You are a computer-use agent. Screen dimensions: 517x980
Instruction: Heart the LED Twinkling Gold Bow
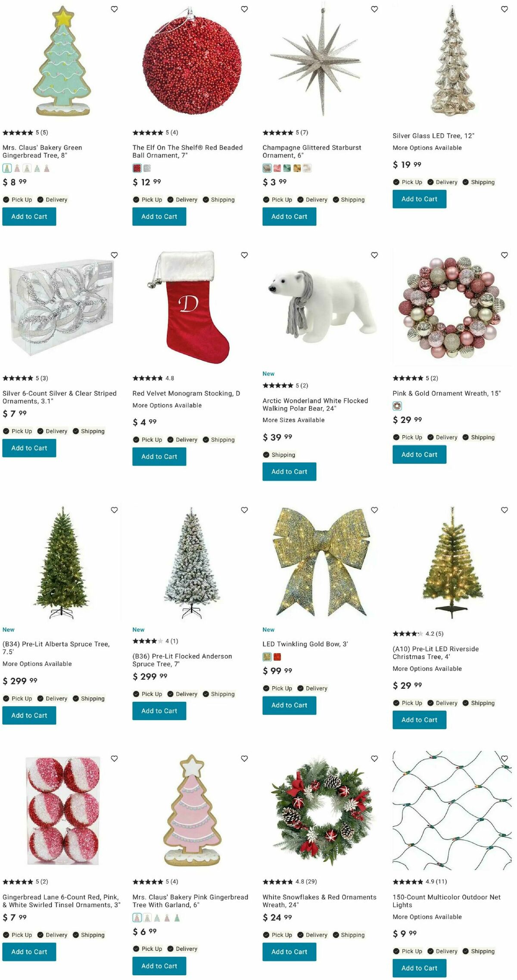(x=374, y=510)
